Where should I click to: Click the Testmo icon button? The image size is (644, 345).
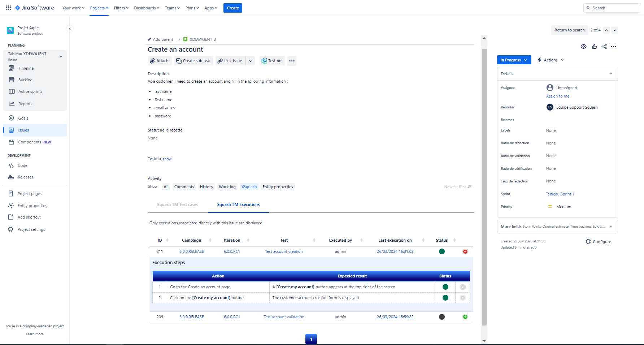[x=271, y=61]
